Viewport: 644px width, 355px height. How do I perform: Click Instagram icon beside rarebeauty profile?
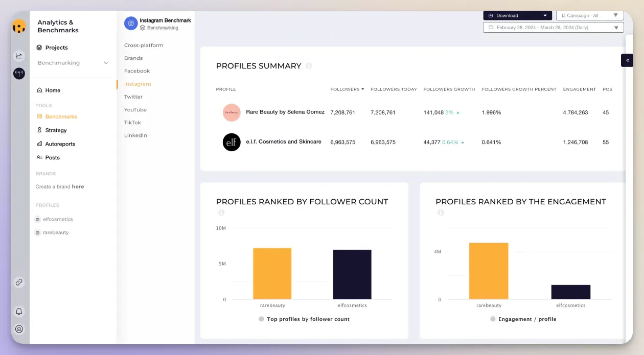point(37,233)
